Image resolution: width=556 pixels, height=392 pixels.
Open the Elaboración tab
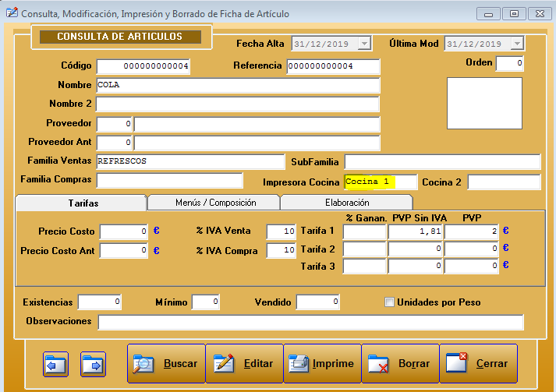(x=347, y=203)
